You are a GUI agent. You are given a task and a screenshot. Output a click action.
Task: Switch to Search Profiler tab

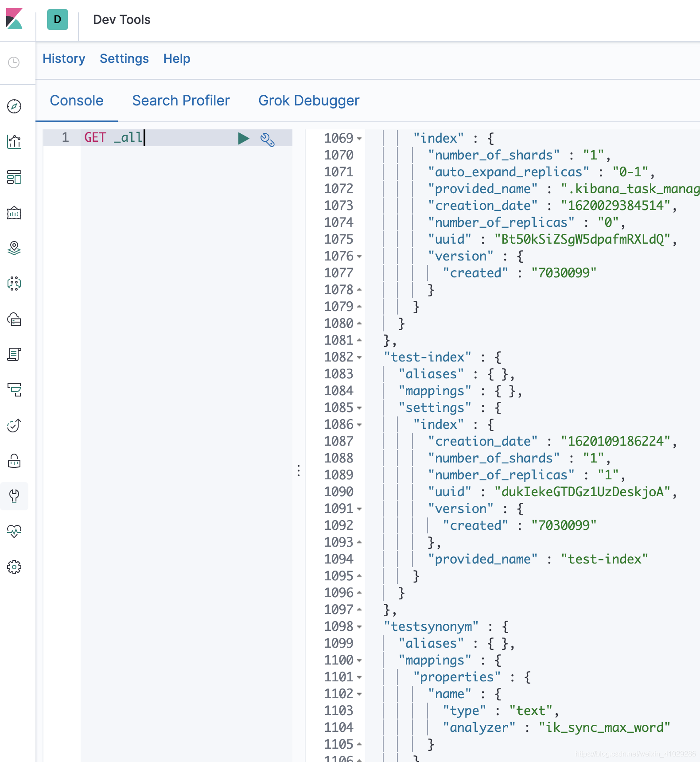pos(181,101)
